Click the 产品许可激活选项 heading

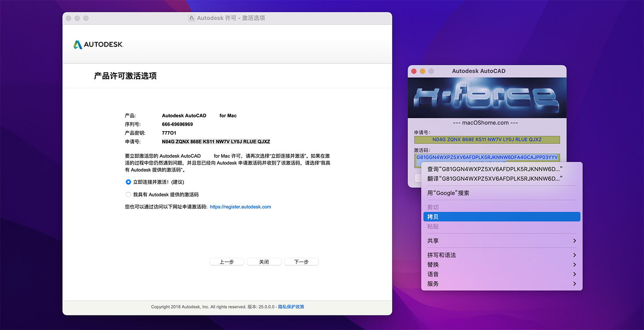(125, 76)
